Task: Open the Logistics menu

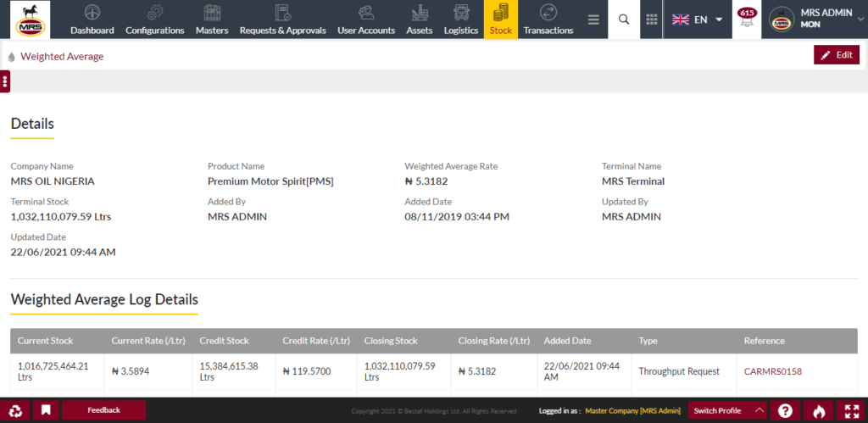Action: [461, 20]
